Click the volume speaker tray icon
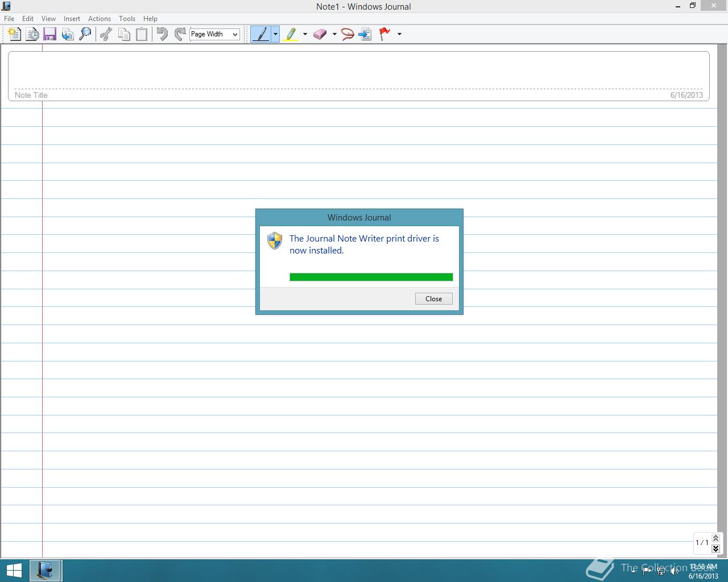728x582 pixels. tap(675, 571)
